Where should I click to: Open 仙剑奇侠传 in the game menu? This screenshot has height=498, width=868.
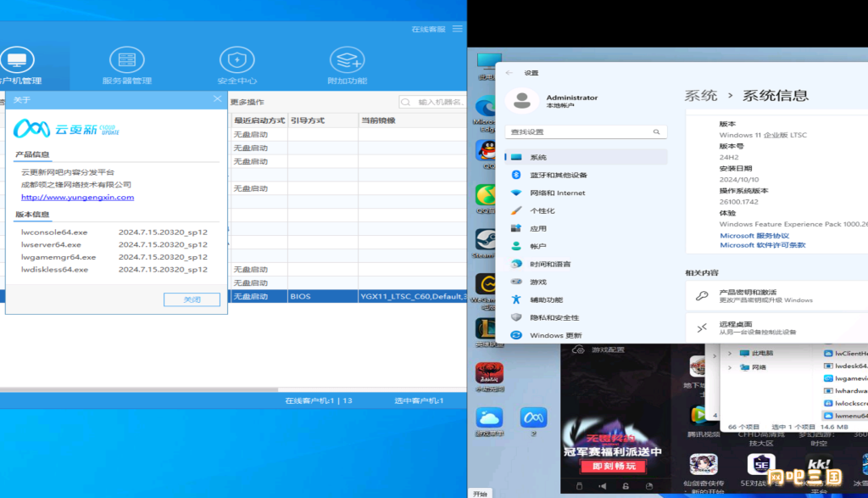click(x=704, y=473)
